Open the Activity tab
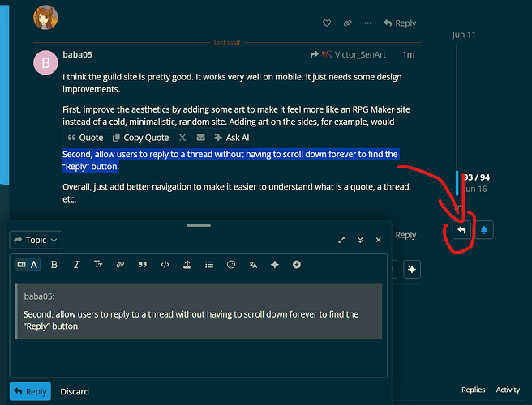This screenshot has width=532, height=405. click(x=508, y=390)
